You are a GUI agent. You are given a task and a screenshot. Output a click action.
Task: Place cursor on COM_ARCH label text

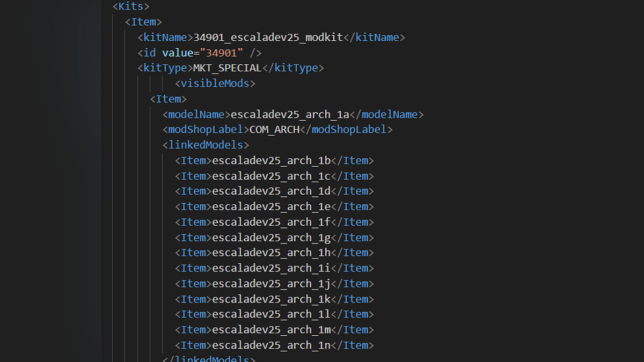(274, 130)
